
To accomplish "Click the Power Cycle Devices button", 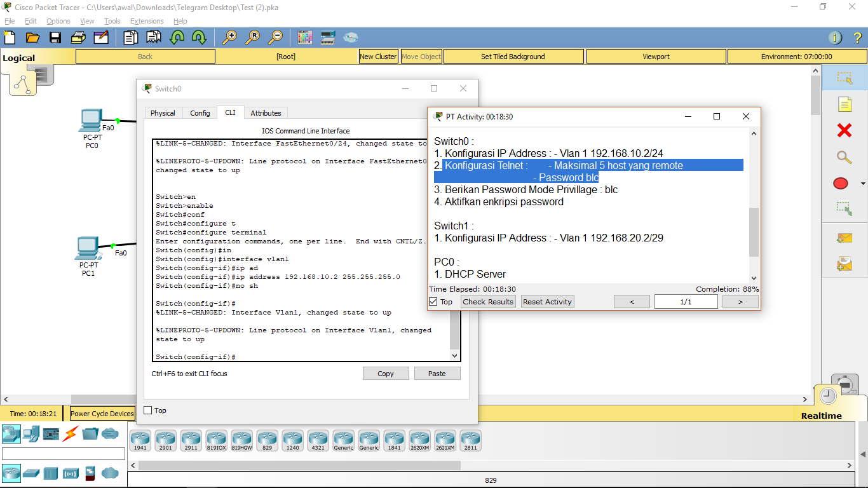I will click(x=102, y=414).
